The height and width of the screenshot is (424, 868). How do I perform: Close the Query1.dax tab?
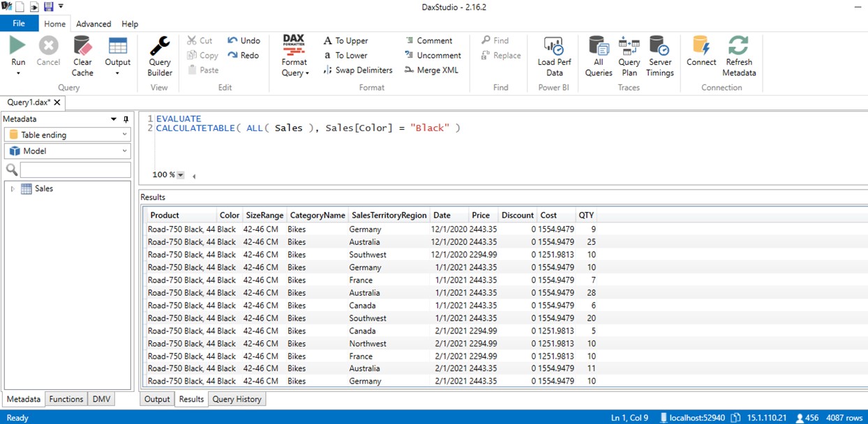(x=57, y=103)
